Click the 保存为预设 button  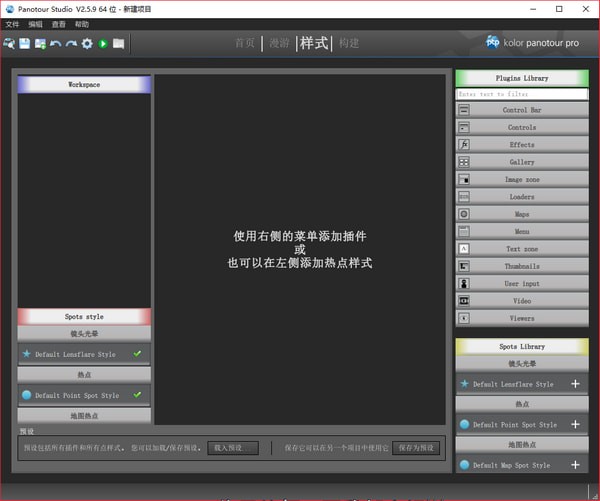pos(416,448)
